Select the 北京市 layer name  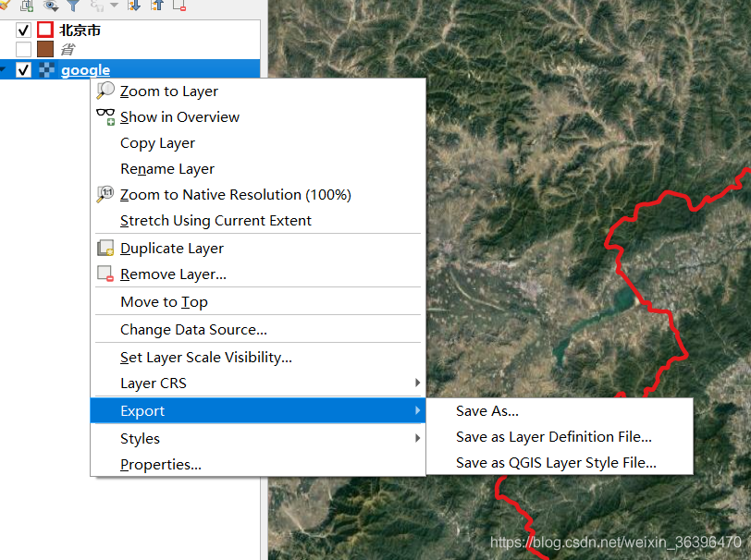(x=80, y=30)
